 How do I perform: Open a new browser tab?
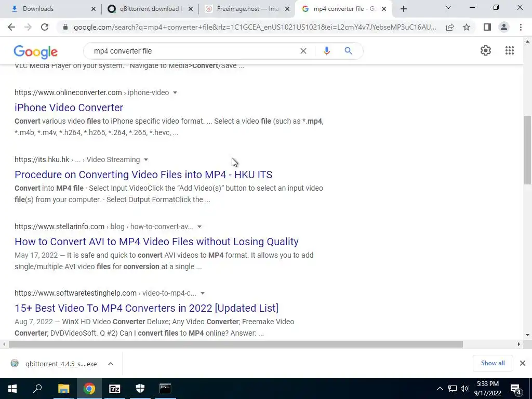[403, 9]
